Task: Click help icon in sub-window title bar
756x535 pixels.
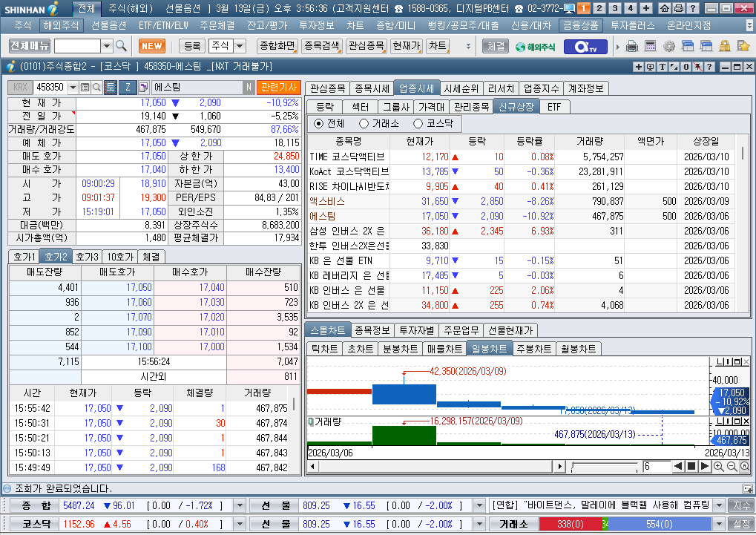Action: click(x=709, y=67)
